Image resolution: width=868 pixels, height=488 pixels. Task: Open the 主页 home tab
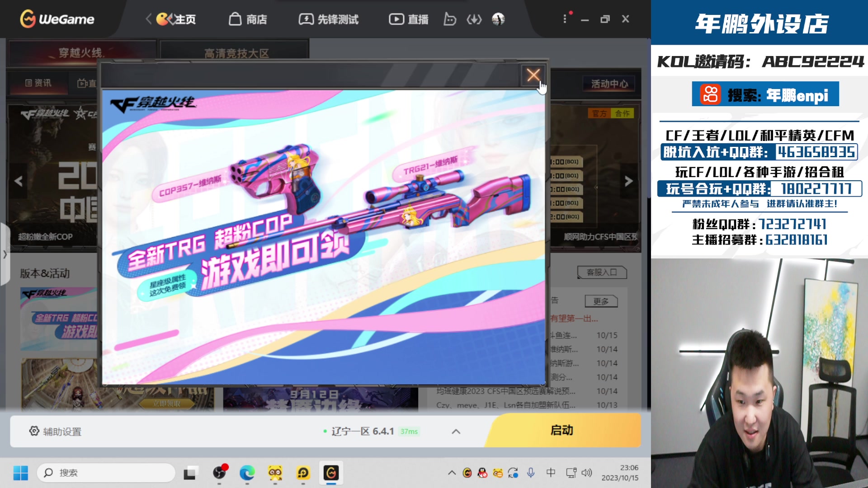(176, 19)
